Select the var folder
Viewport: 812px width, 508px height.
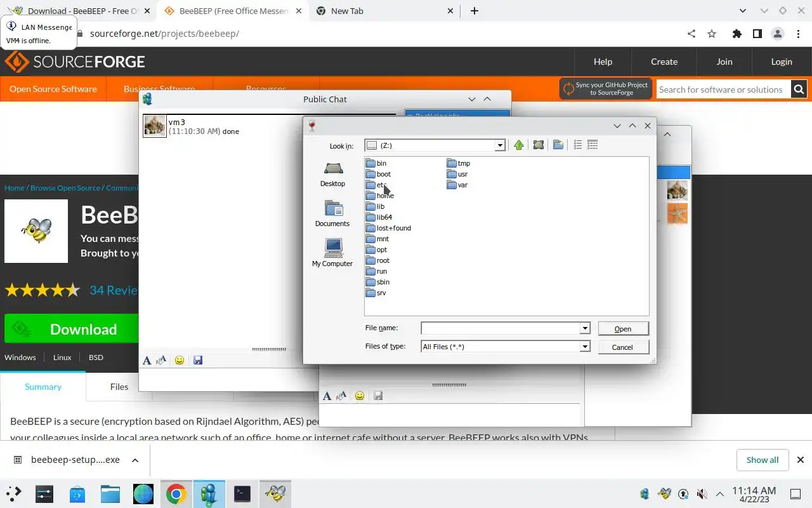pyautogui.click(x=457, y=185)
